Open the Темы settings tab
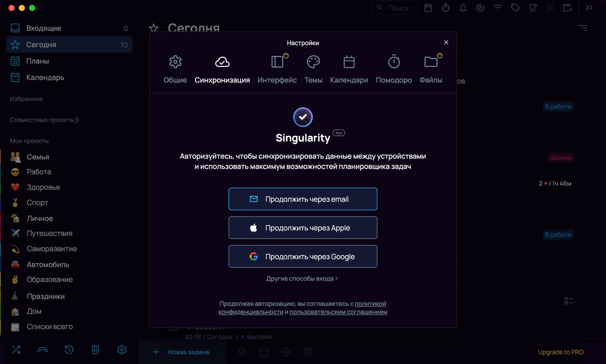The height and width of the screenshot is (364, 606). point(313,69)
